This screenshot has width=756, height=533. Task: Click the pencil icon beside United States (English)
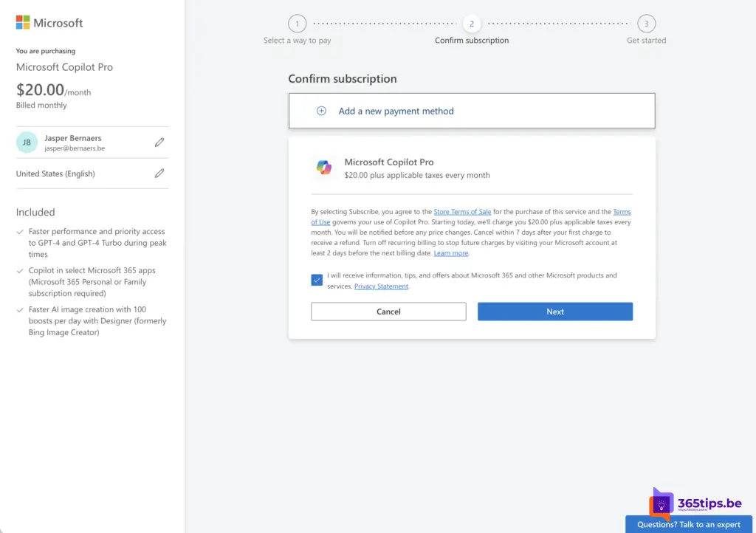[159, 173]
